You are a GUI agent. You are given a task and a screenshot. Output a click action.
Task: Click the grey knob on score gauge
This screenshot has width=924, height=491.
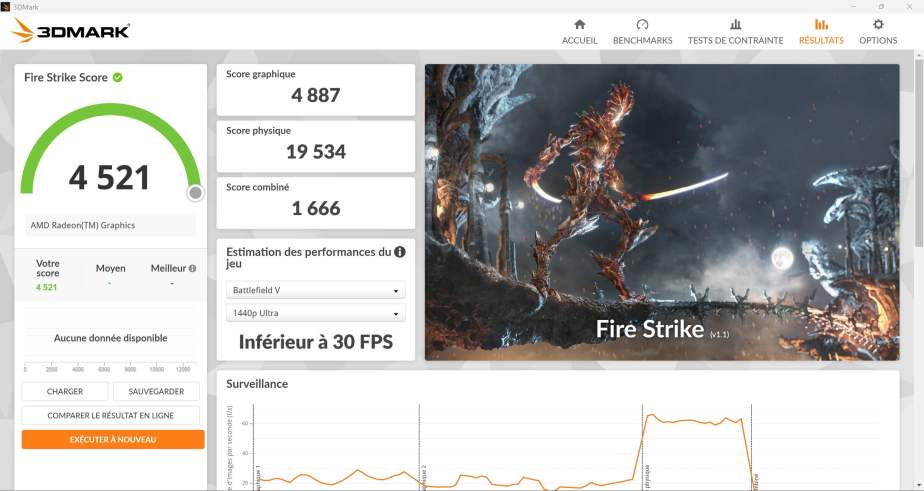[x=196, y=192]
